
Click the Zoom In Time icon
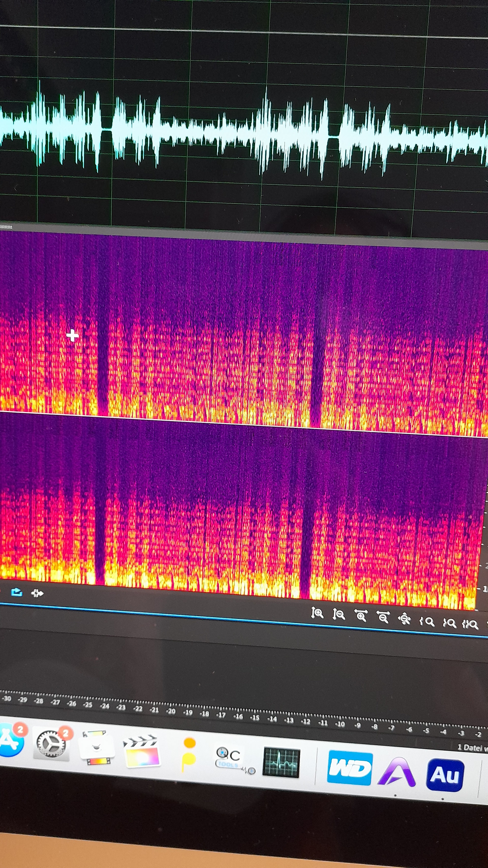point(361,616)
